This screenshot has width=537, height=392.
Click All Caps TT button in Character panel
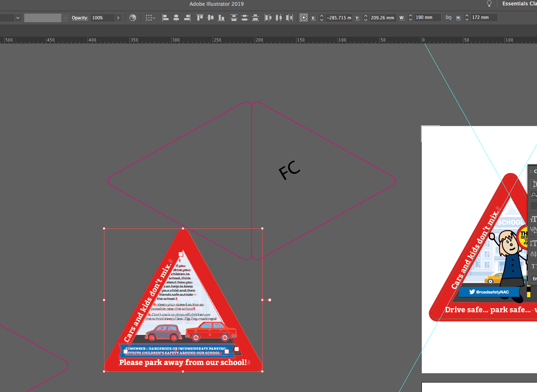(x=534, y=266)
